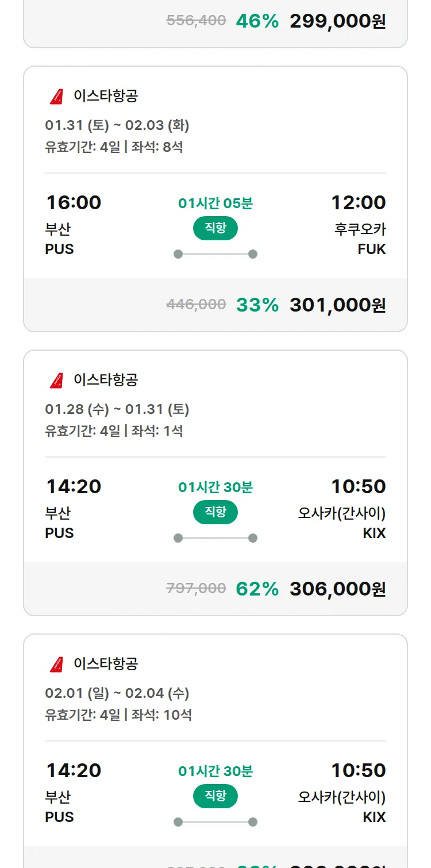The height and width of the screenshot is (868, 431).
Task: Pick the 306,000원 Osaka fare
Action: (x=337, y=589)
